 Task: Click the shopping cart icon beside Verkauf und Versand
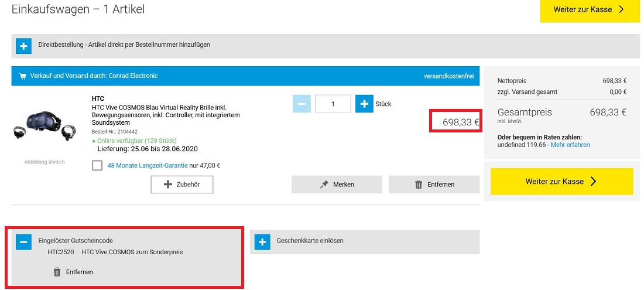[23, 76]
